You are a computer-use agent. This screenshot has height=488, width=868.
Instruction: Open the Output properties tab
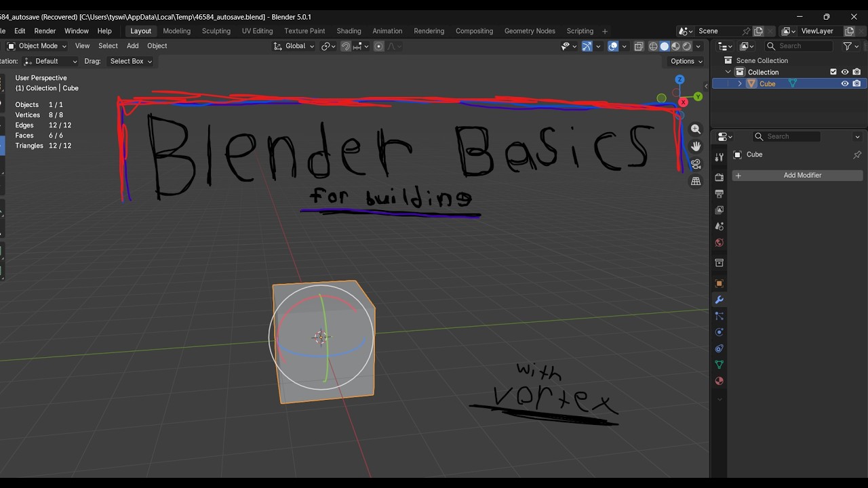pos(719,194)
